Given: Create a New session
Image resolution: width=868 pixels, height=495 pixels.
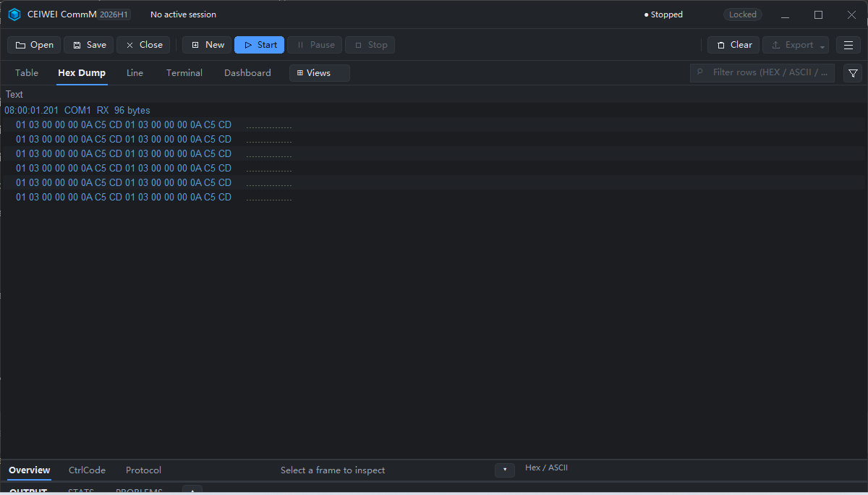Looking at the screenshot, I should pyautogui.click(x=207, y=45).
